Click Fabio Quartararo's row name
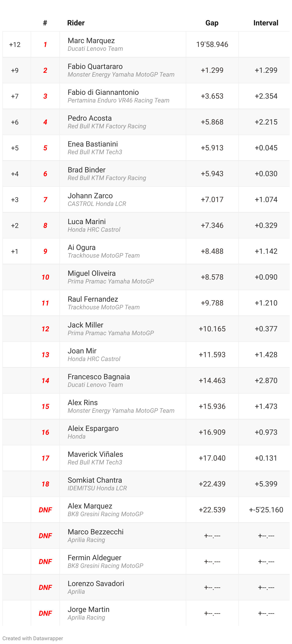This screenshot has width=292, height=644. point(95,66)
